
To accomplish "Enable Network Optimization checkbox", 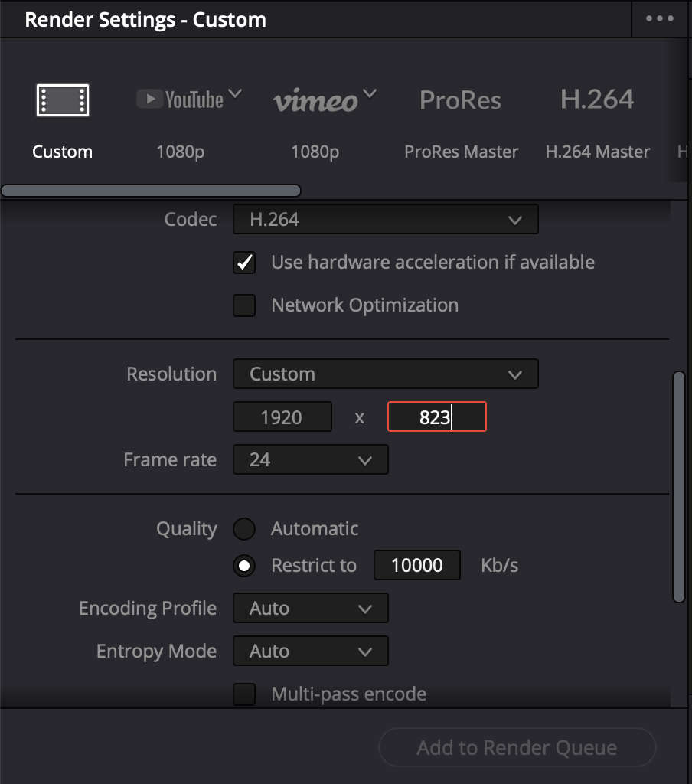I will pyautogui.click(x=244, y=305).
